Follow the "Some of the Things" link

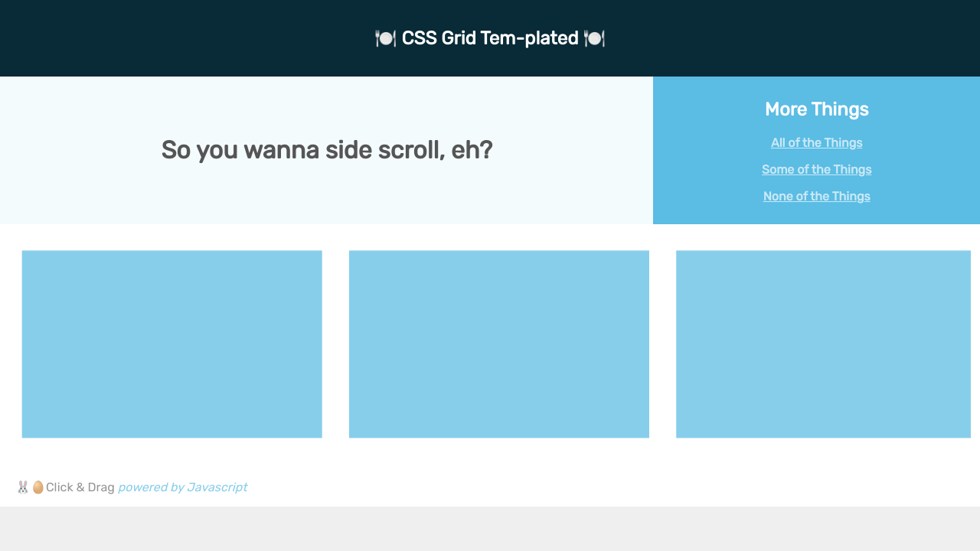[x=816, y=170]
